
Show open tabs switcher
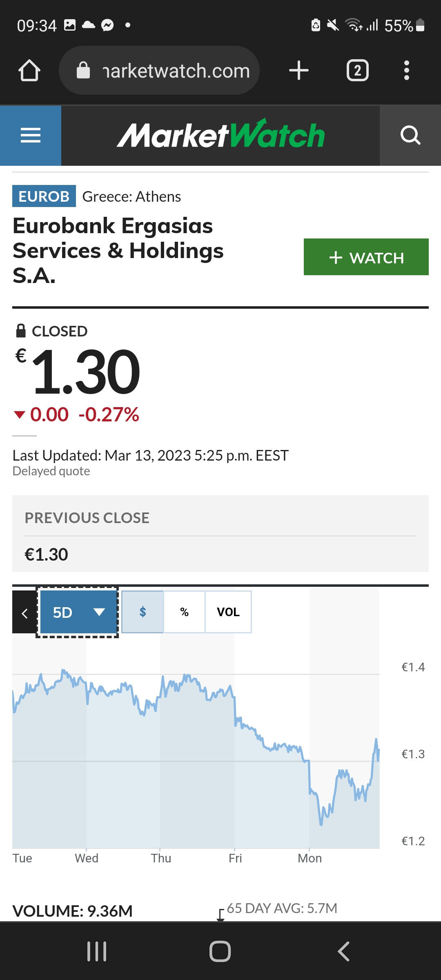coord(358,71)
